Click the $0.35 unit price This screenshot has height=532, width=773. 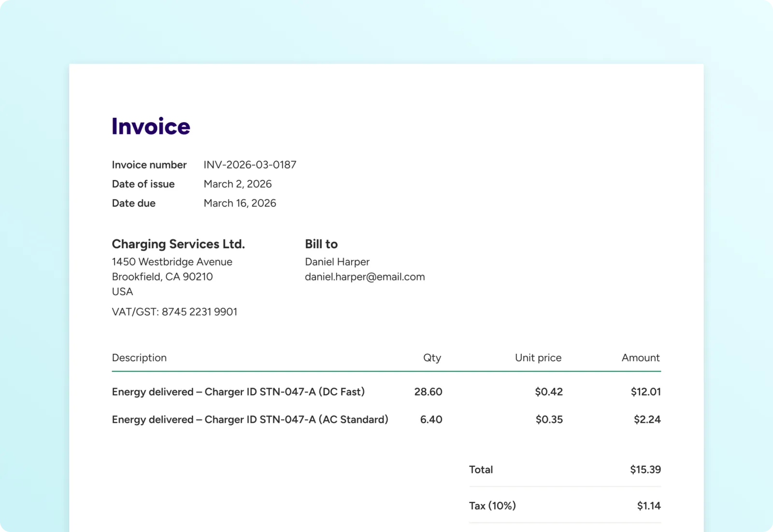click(549, 420)
